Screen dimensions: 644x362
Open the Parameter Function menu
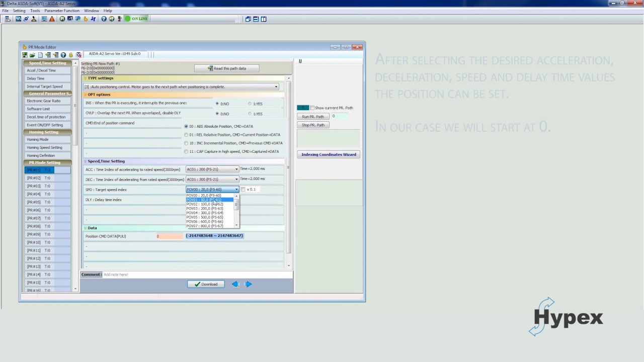click(62, 11)
